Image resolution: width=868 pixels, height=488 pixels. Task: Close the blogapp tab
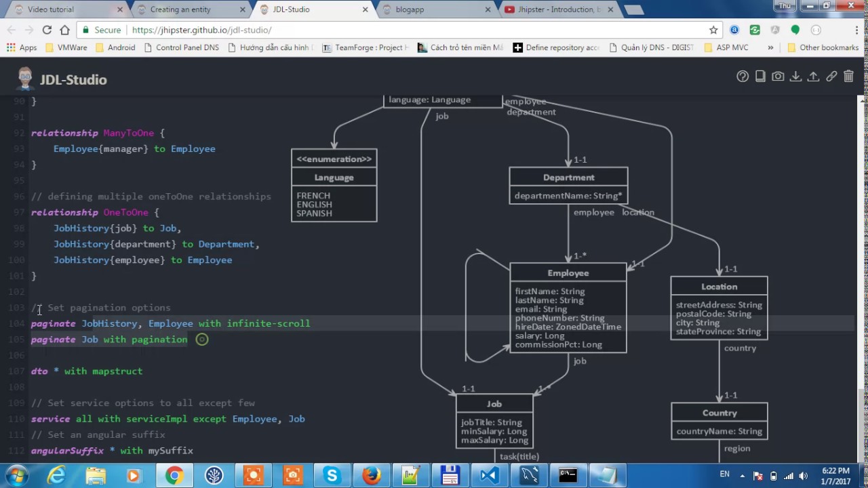click(488, 9)
